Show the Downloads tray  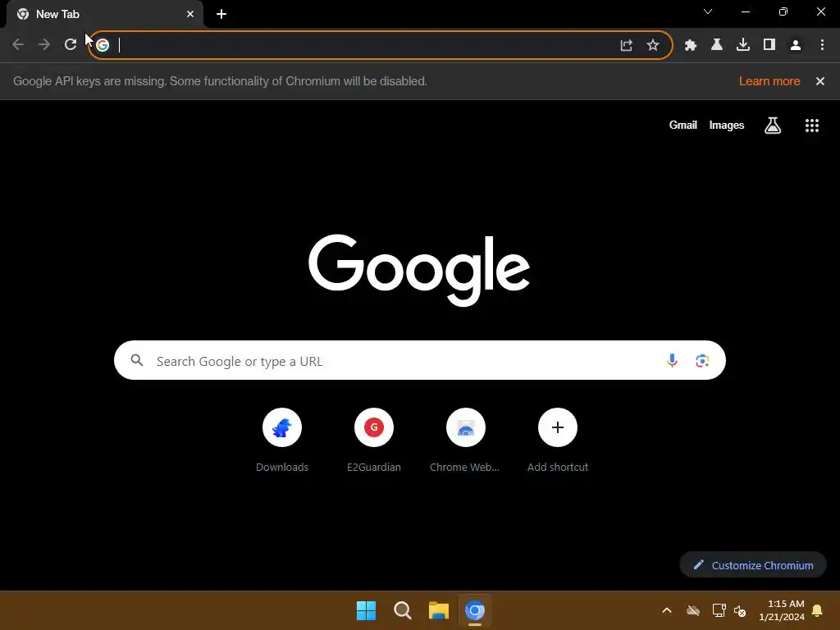(x=743, y=45)
